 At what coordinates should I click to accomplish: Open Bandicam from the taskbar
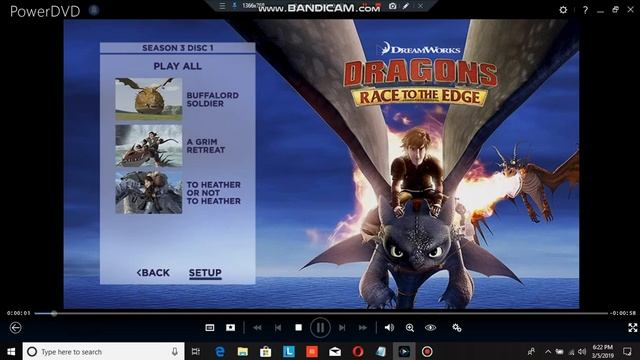[x=427, y=351]
